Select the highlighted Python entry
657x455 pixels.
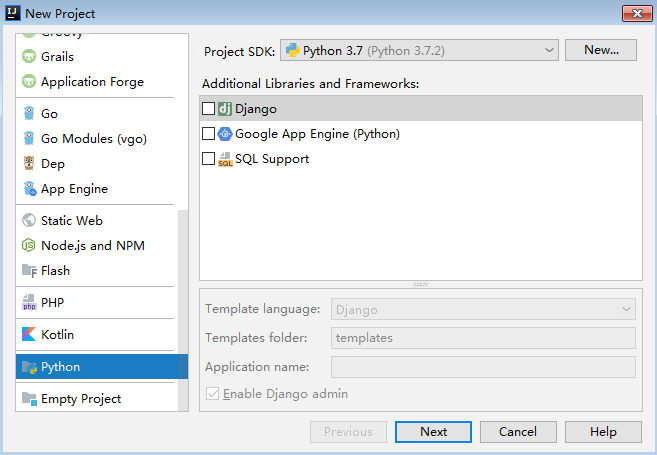(102, 367)
